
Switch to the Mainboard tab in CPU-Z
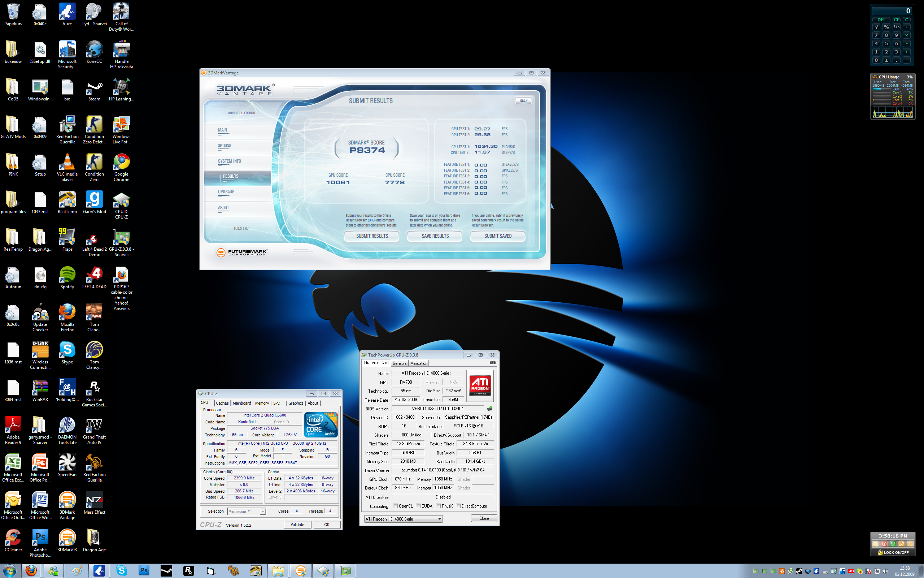(242, 403)
